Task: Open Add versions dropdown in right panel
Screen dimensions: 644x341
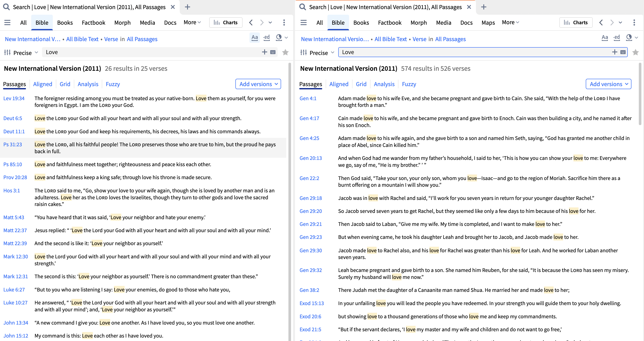Action: [608, 84]
